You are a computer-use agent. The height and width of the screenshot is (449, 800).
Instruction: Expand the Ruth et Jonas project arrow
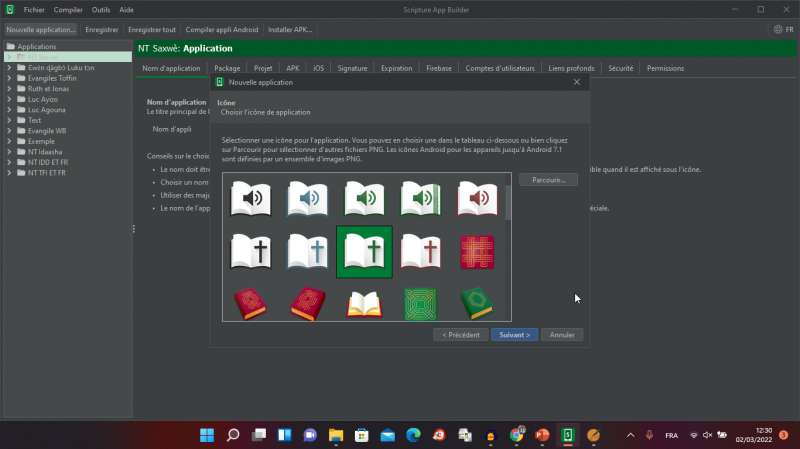pyautogui.click(x=9, y=88)
